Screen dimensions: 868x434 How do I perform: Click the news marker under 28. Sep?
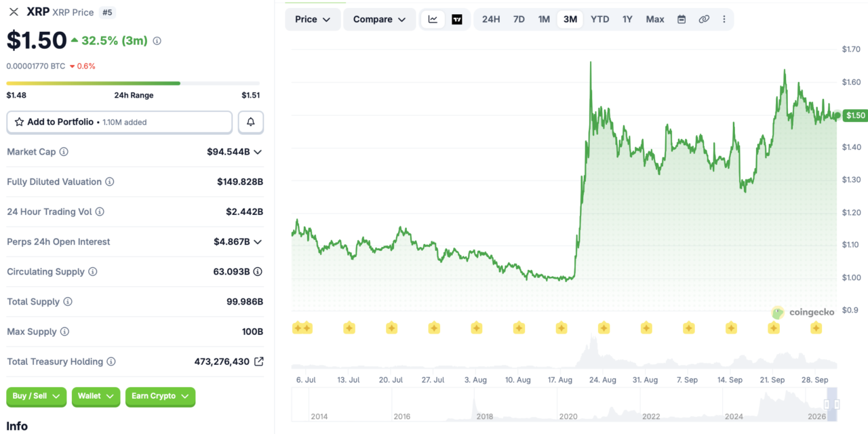(x=816, y=328)
